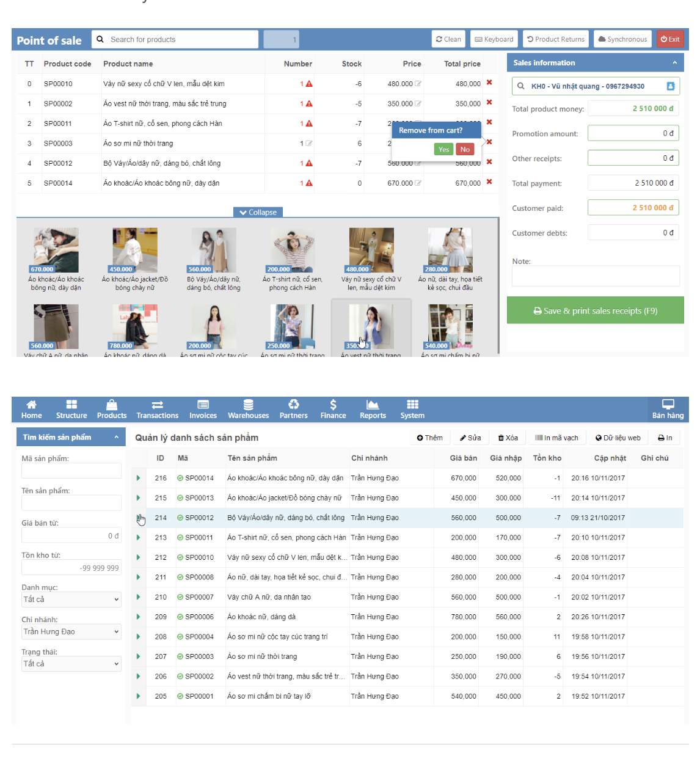Collapse the Sales information panel
Viewport: 700px width, 764px height.
pyautogui.click(x=674, y=62)
